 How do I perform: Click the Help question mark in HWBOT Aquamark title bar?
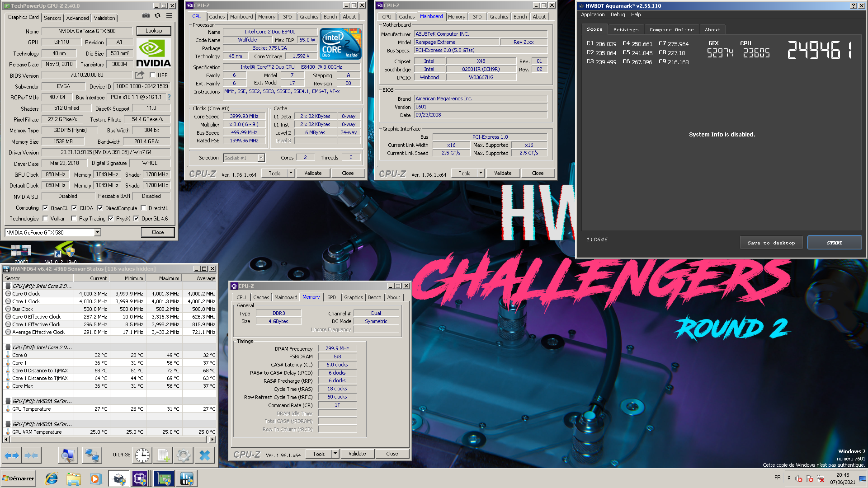click(853, 6)
